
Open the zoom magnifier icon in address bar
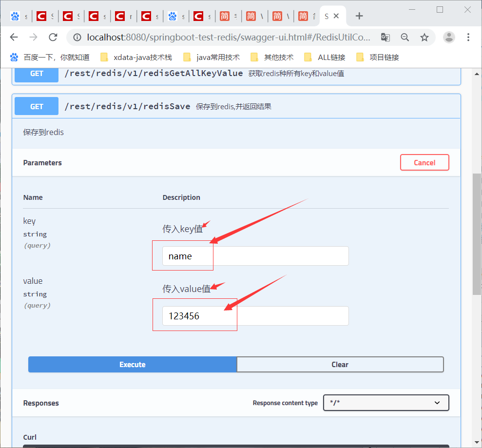coord(405,37)
